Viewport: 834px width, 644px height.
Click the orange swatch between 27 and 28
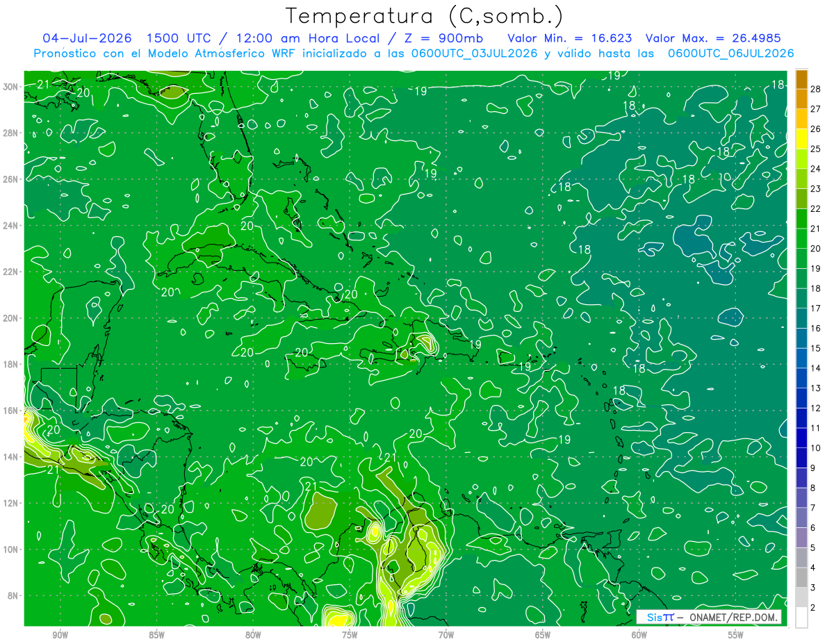click(801, 99)
